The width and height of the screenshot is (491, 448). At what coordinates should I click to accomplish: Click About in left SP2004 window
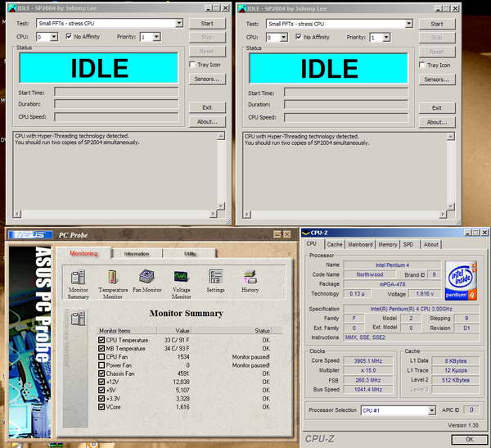(207, 122)
